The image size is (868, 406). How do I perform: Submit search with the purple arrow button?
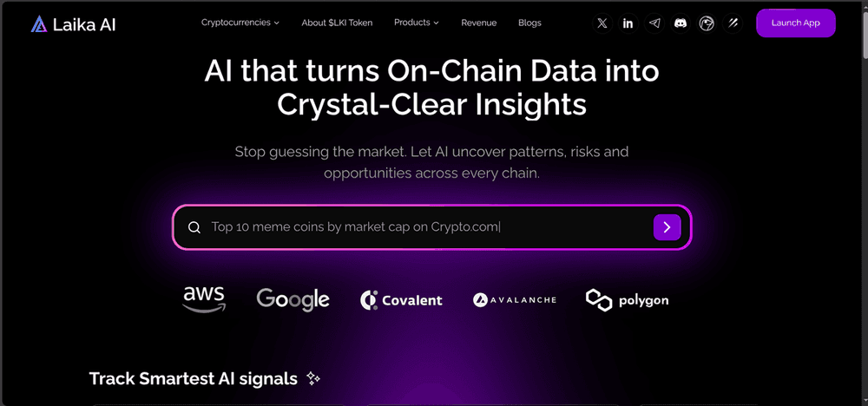click(x=667, y=227)
